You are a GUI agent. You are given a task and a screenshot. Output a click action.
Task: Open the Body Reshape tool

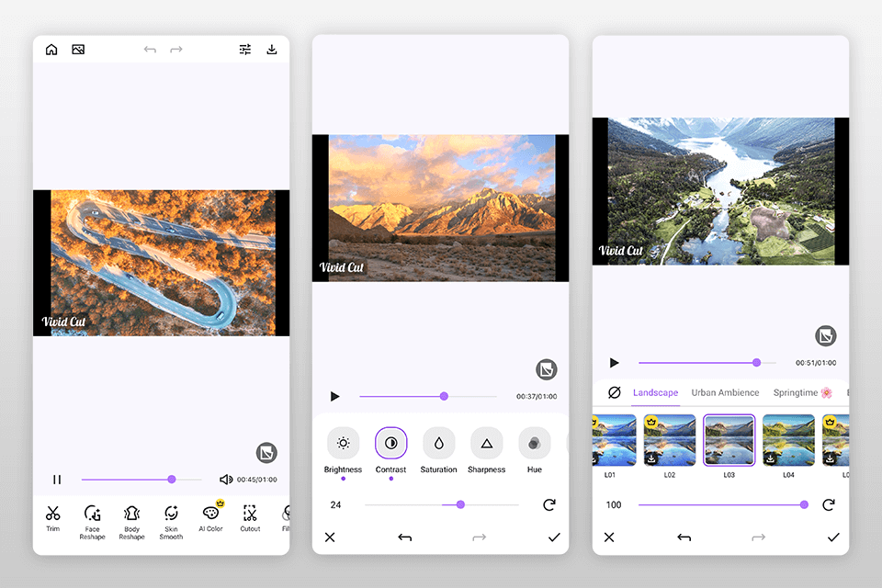(x=131, y=522)
